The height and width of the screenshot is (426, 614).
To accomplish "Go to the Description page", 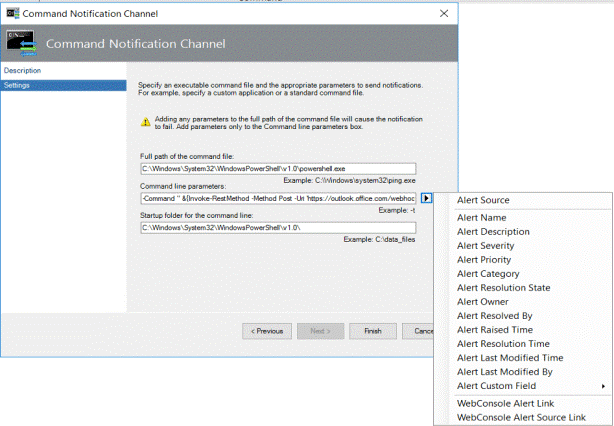I will (x=22, y=71).
